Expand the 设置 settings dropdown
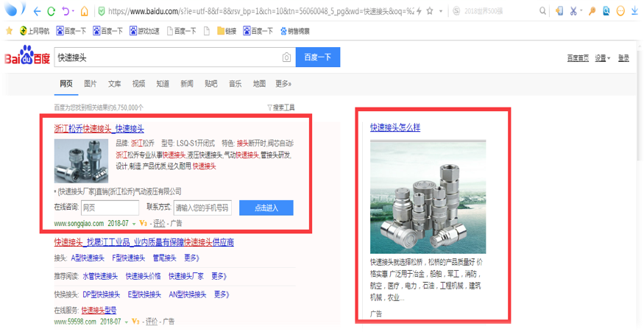The width and height of the screenshot is (644, 332). tap(603, 58)
